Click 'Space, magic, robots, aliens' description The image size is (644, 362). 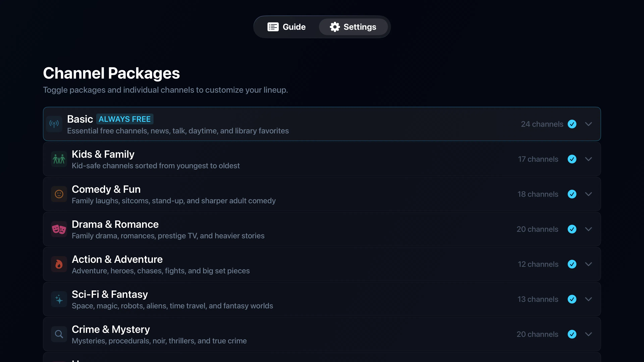[x=173, y=306]
